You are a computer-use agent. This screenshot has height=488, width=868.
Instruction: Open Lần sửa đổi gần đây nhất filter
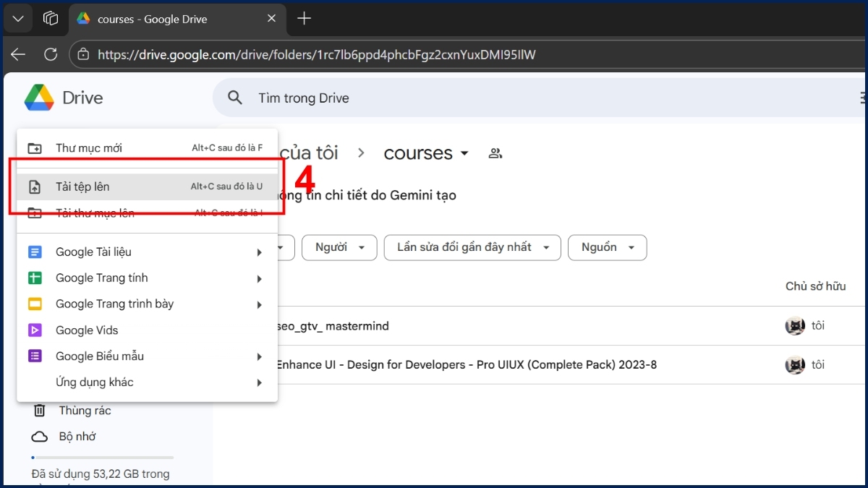tap(472, 247)
